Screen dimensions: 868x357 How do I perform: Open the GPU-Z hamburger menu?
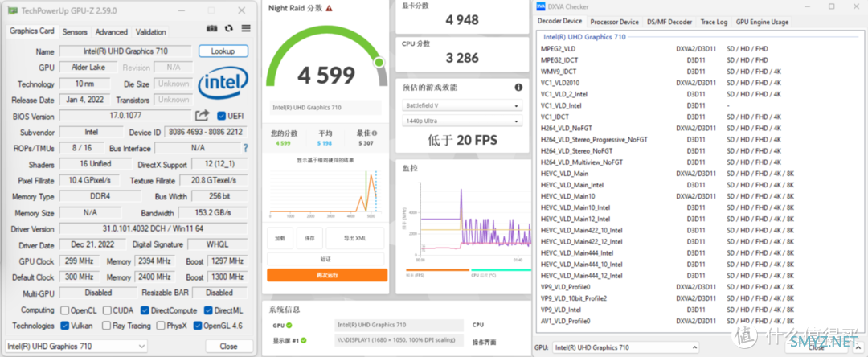coord(246,28)
